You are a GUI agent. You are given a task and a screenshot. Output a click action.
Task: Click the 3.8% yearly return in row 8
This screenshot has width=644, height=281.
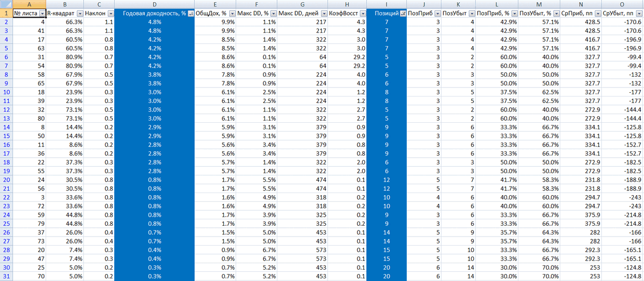[x=155, y=75]
